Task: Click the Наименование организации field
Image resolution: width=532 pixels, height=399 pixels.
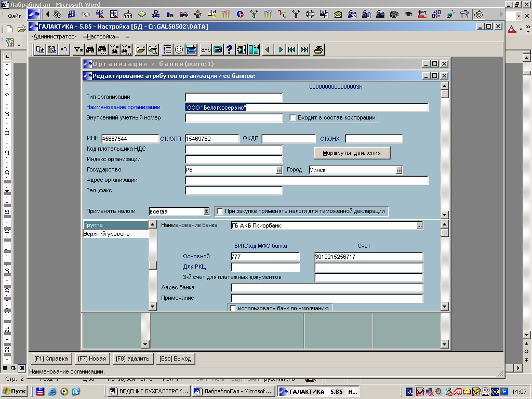Action: [307, 108]
